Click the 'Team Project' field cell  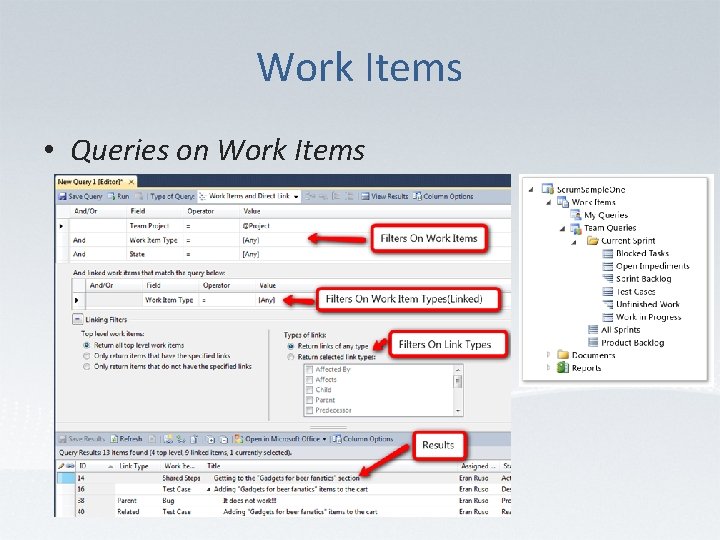(x=149, y=225)
